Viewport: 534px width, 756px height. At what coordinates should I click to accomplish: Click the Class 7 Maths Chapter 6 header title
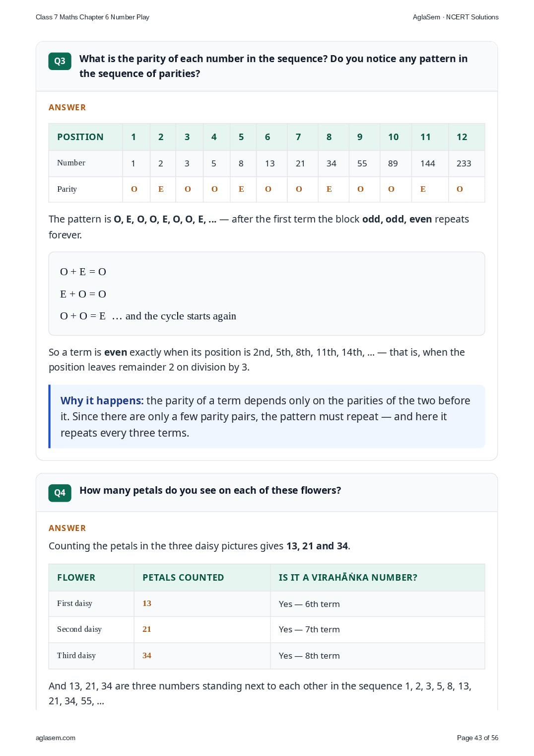click(92, 17)
